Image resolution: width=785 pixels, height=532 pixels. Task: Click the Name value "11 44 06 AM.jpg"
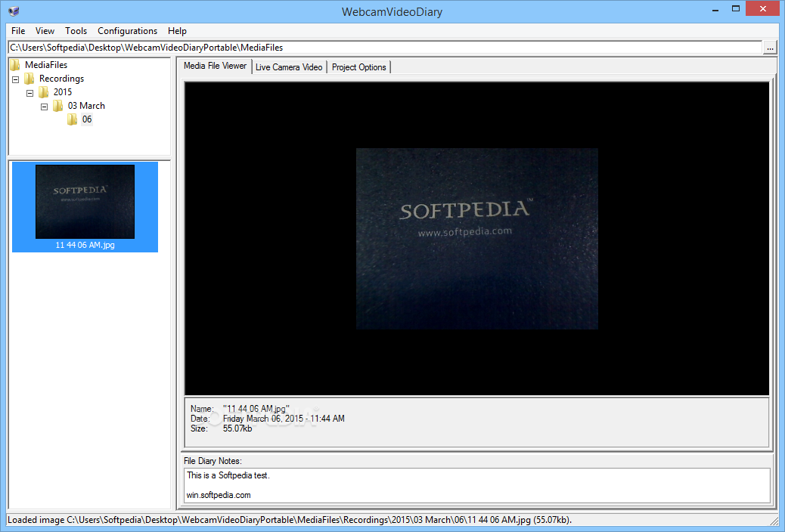(x=256, y=409)
